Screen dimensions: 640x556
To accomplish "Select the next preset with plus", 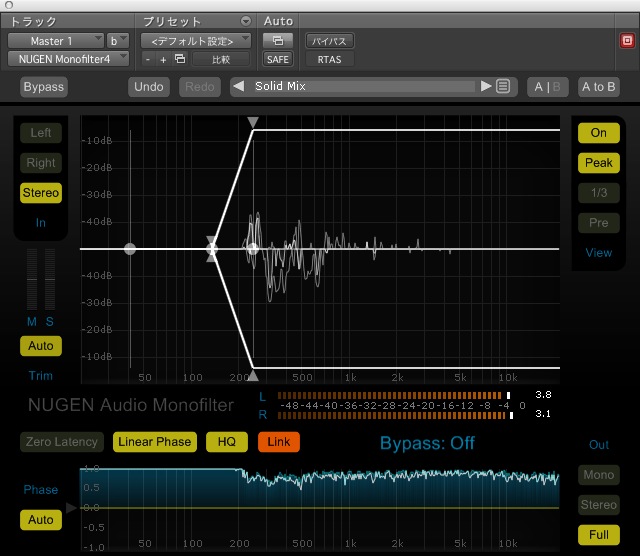I will [x=163, y=60].
